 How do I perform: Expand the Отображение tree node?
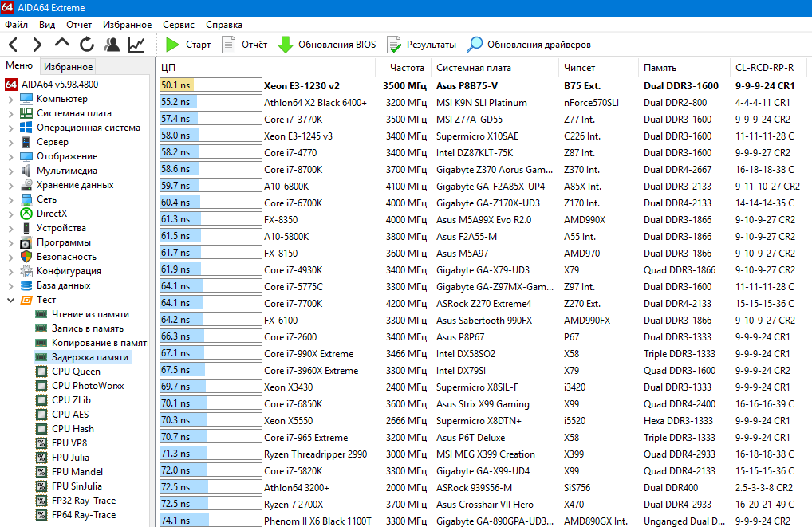click(11, 156)
